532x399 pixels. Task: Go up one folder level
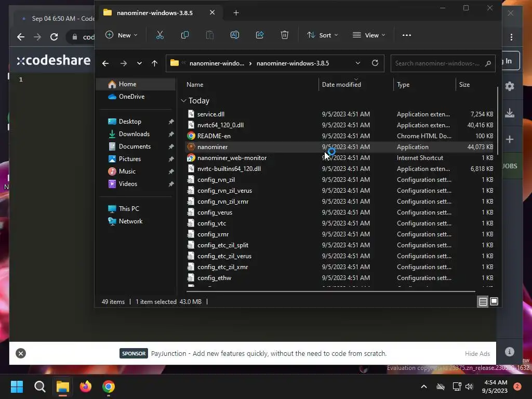pyautogui.click(x=154, y=63)
